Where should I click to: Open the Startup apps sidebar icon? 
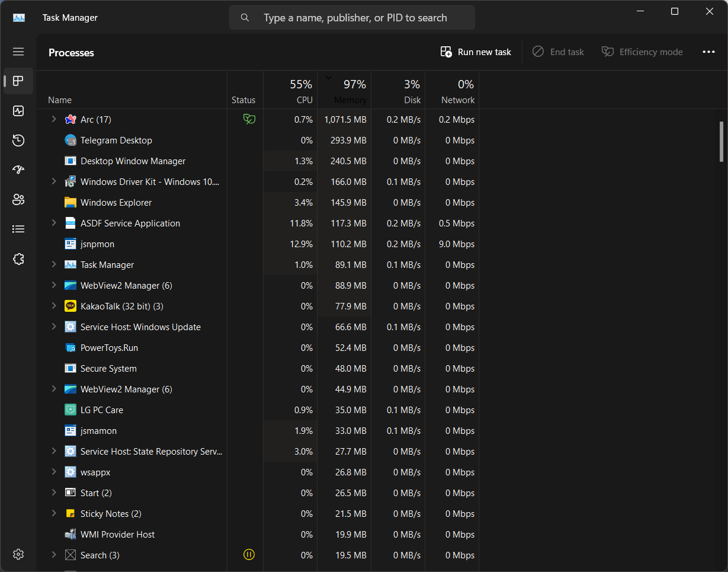pos(18,170)
